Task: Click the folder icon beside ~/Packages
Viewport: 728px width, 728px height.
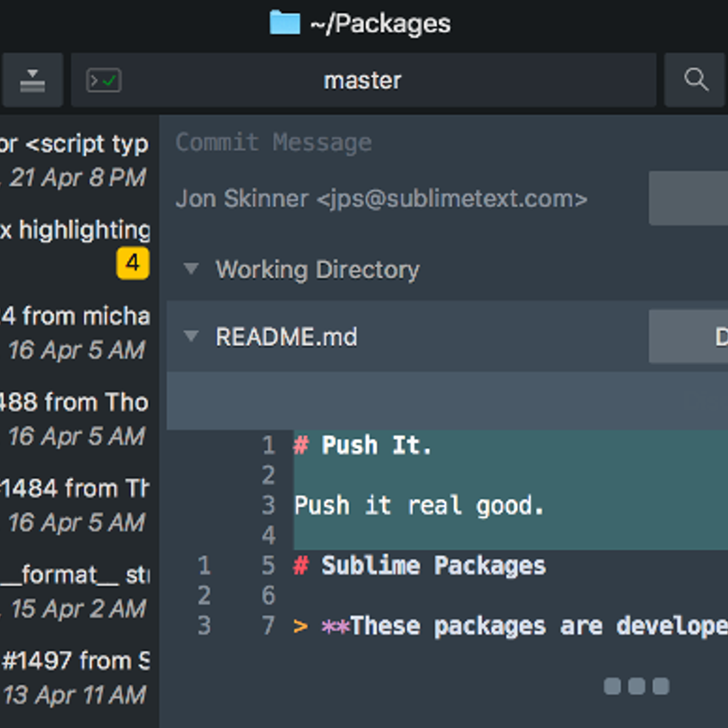Action: coord(285,23)
